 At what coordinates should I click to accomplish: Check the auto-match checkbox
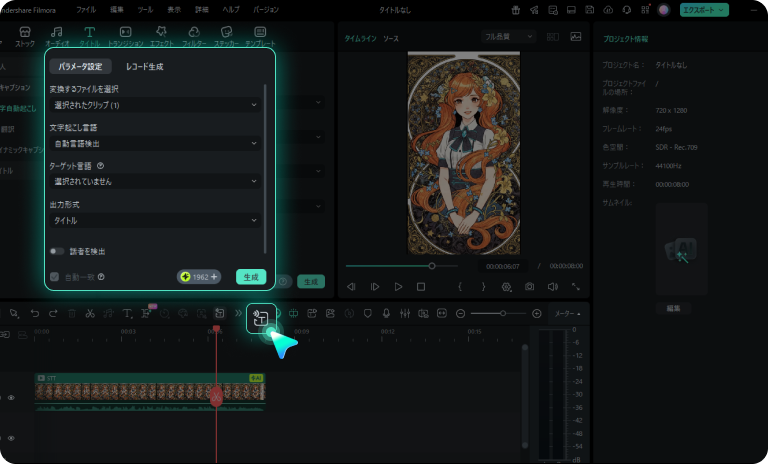(x=55, y=277)
